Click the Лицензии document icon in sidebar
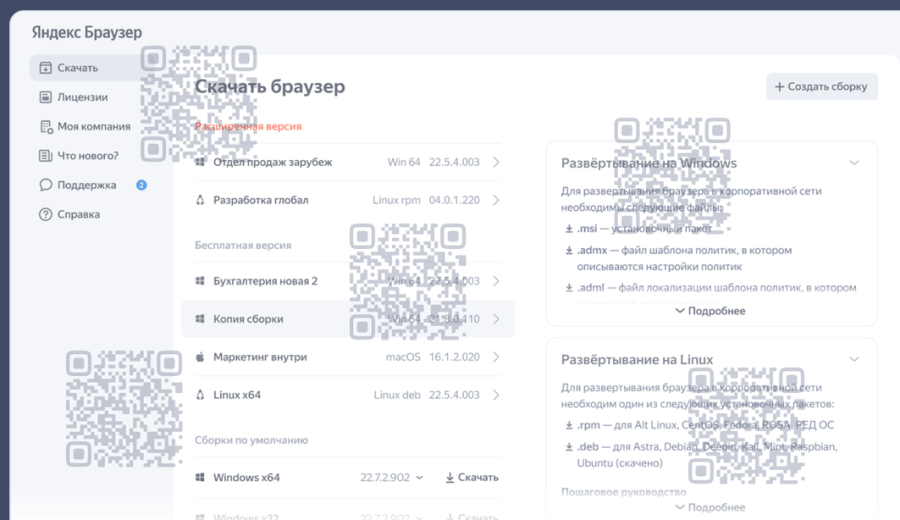Viewport: 900px width, 520px height. (45, 97)
